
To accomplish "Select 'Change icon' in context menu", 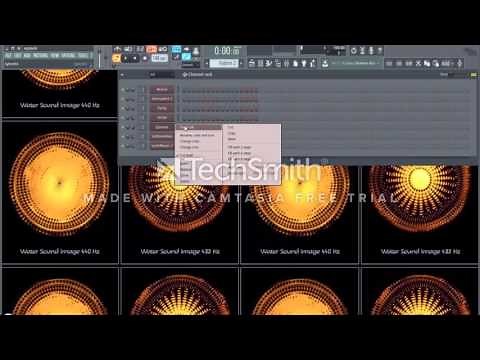I will click(189, 147).
